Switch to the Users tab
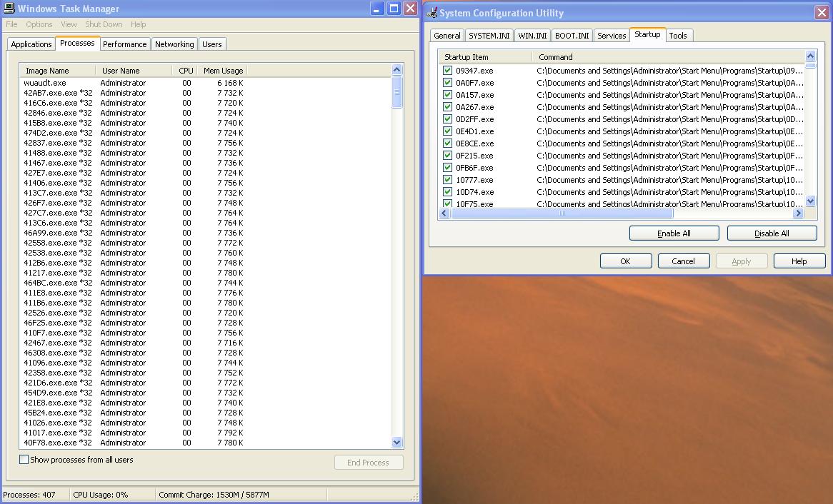 point(212,44)
